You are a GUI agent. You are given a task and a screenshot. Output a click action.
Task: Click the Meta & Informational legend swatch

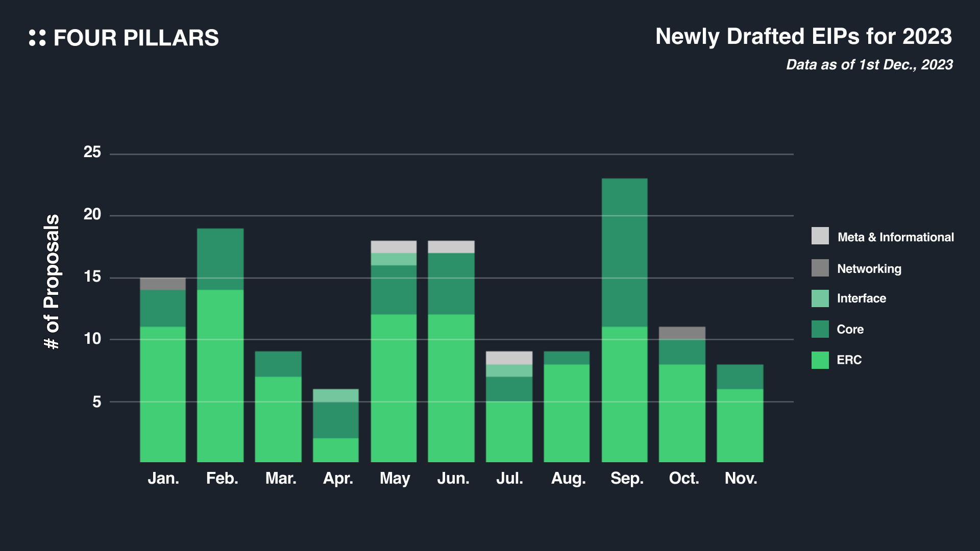tap(820, 236)
